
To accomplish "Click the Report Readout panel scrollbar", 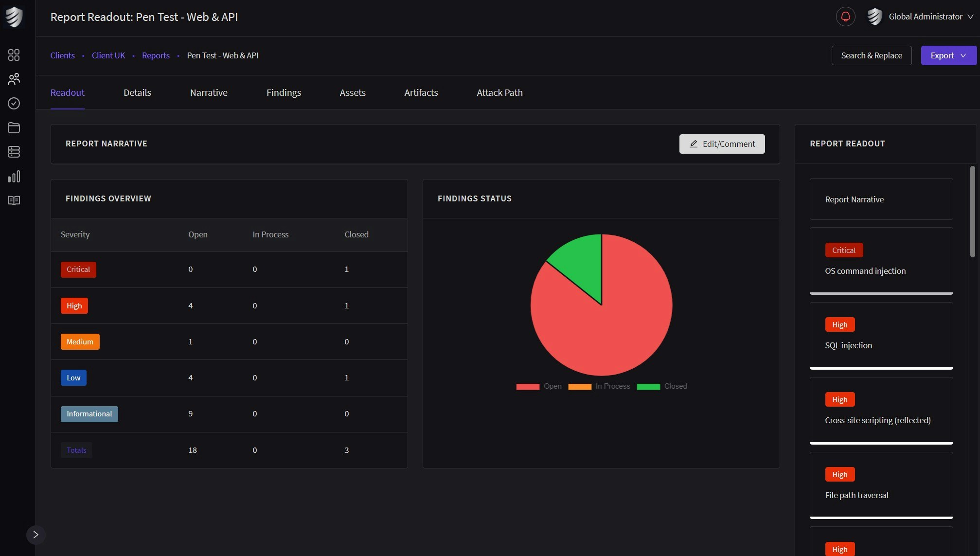I will click(x=972, y=212).
